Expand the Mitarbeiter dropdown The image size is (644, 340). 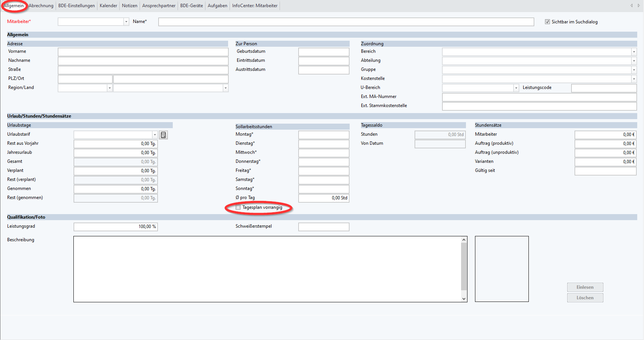(126, 22)
